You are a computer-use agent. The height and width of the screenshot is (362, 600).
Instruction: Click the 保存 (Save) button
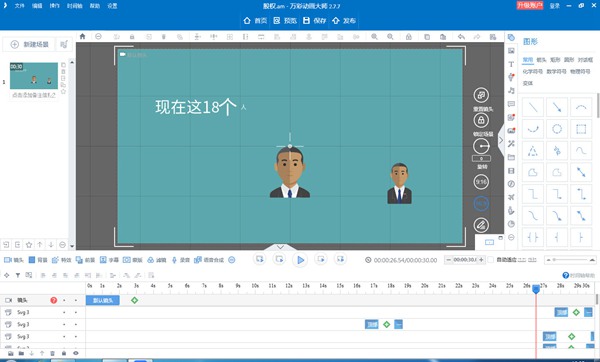pos(315,21)
